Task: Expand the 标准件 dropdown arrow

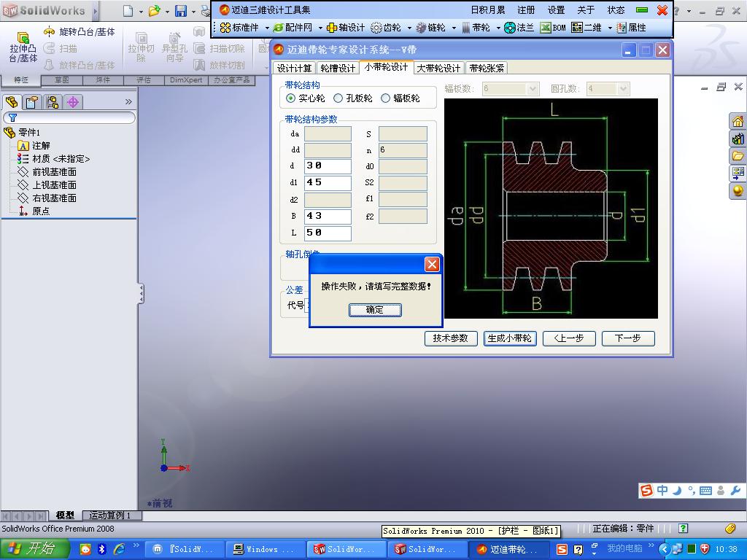Action: click(x=267, y=28)
